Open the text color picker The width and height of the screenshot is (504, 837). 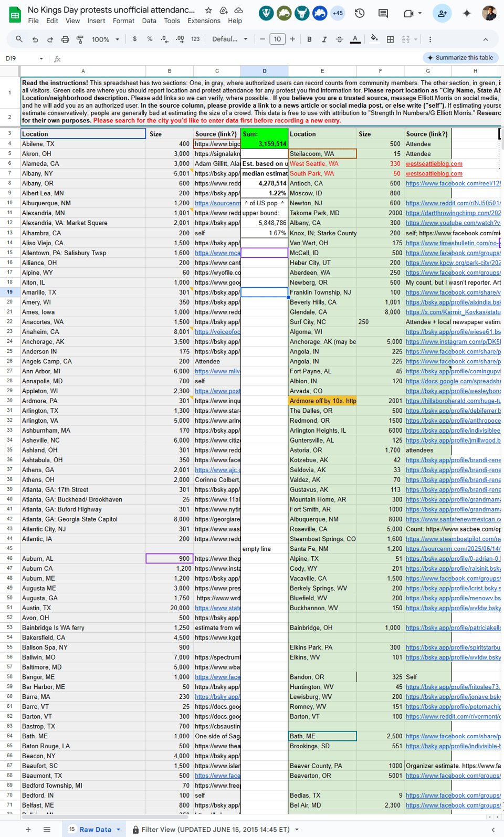click(355, 39)
